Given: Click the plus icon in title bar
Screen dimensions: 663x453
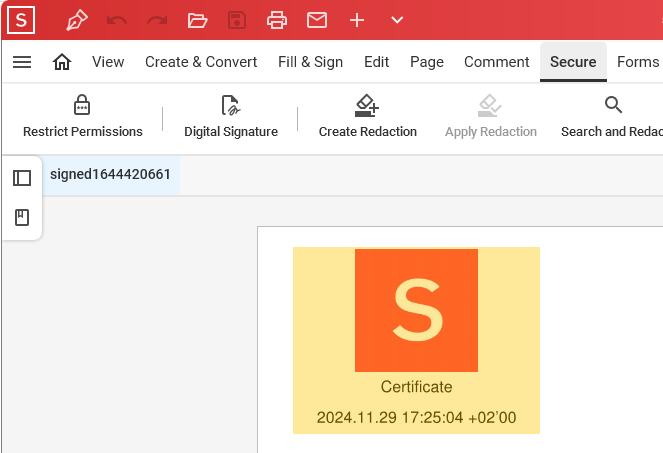Looking at the screenshot, I should 357,20.
